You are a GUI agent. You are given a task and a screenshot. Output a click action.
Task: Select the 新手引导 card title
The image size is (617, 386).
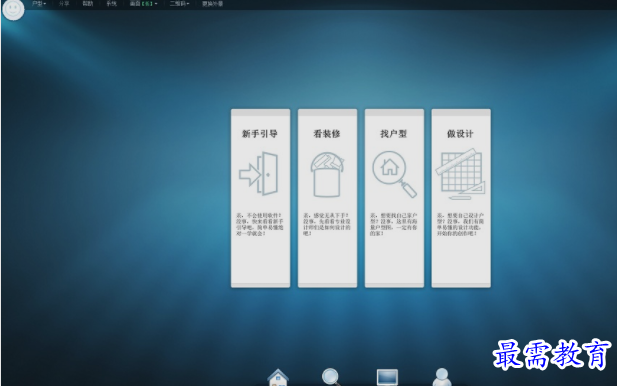pos(260,134)
